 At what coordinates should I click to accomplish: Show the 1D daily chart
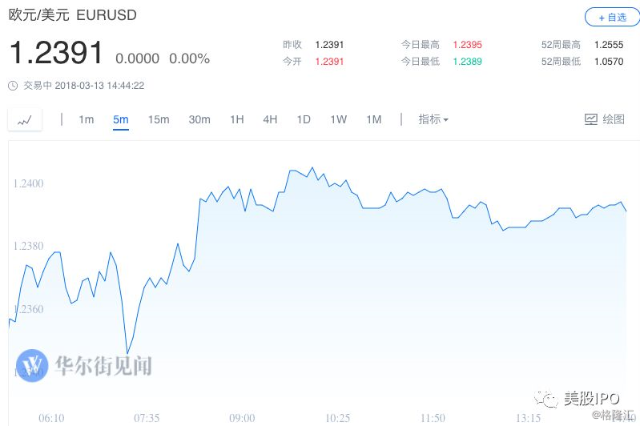[303, 120]
